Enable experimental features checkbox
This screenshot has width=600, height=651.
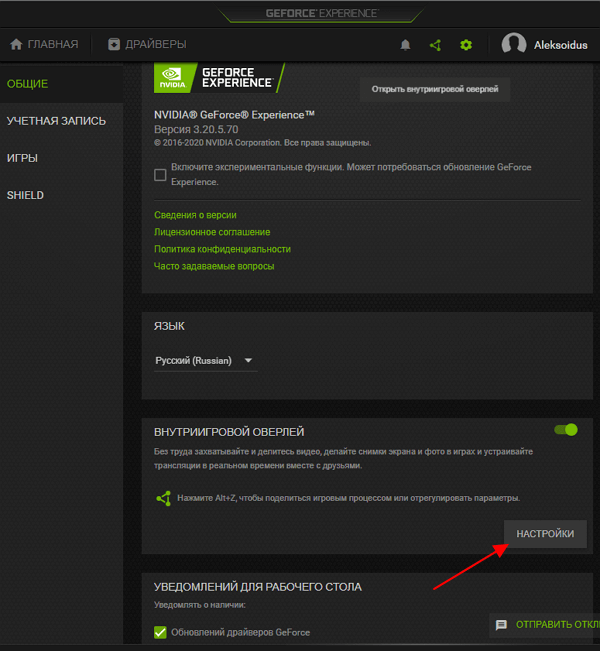pos(160,175)
